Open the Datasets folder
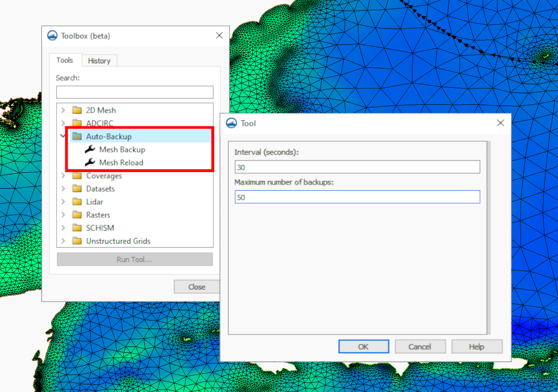The height and width of the screenshot is (392, 558). point(100,189)
